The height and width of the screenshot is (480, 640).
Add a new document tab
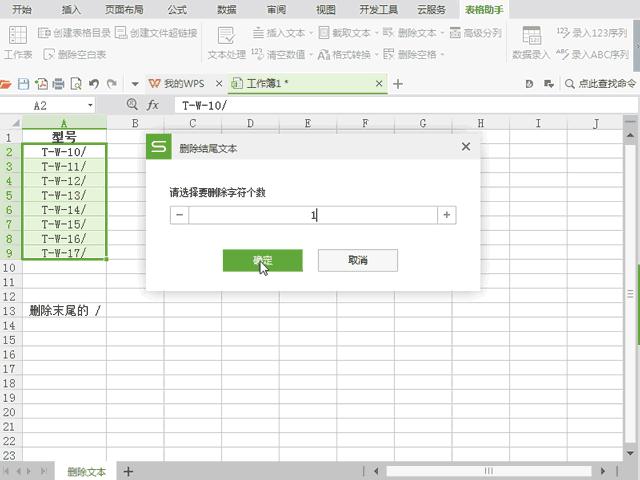pyautogui.click(x=398, y=84)
